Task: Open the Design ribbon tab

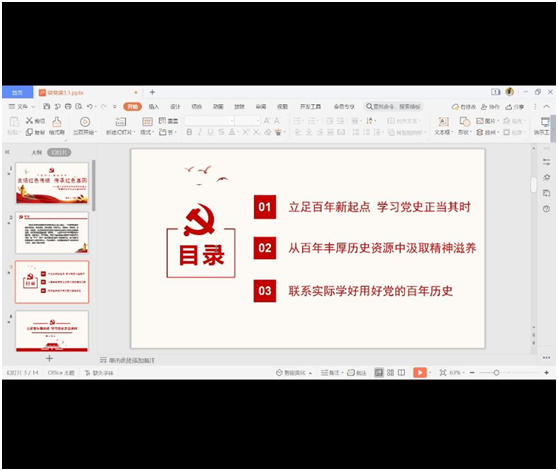Action: point(175,106)
